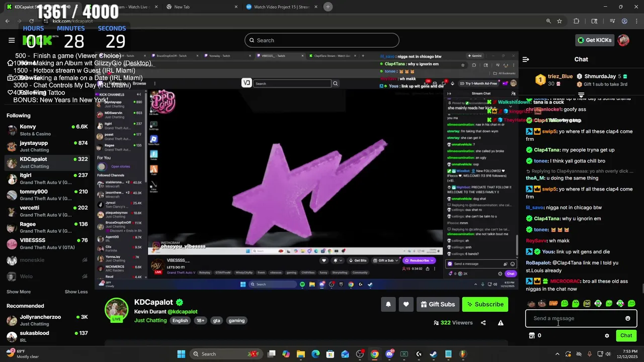Click the Get KICKs button
644x362 pixels.
pyautogui.click(x=595, y=40)
